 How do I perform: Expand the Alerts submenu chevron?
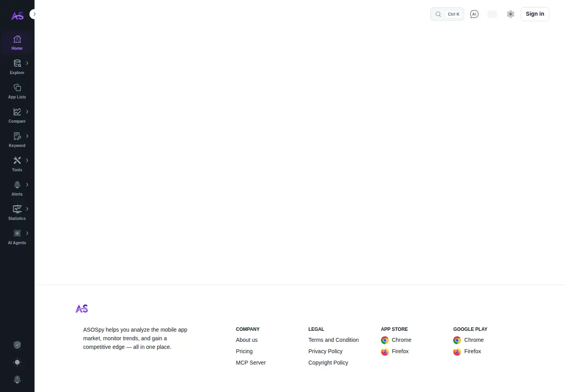tap(27, 185)
